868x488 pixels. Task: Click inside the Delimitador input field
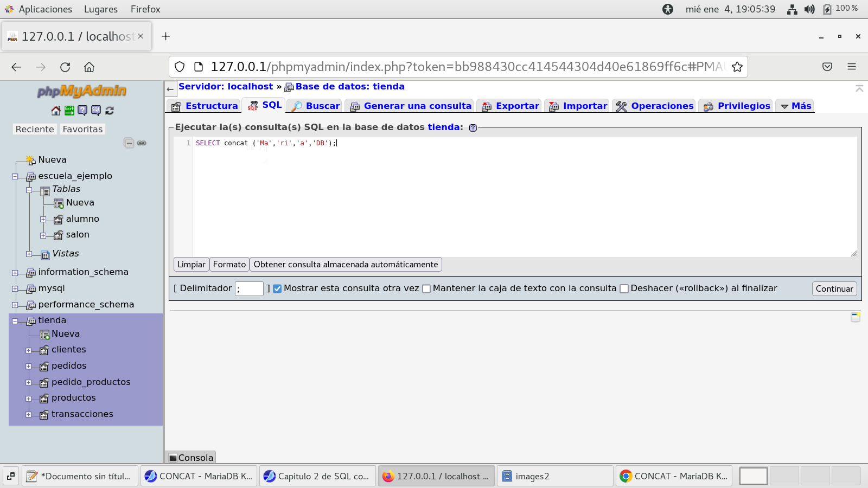click(x=249, y=289)
